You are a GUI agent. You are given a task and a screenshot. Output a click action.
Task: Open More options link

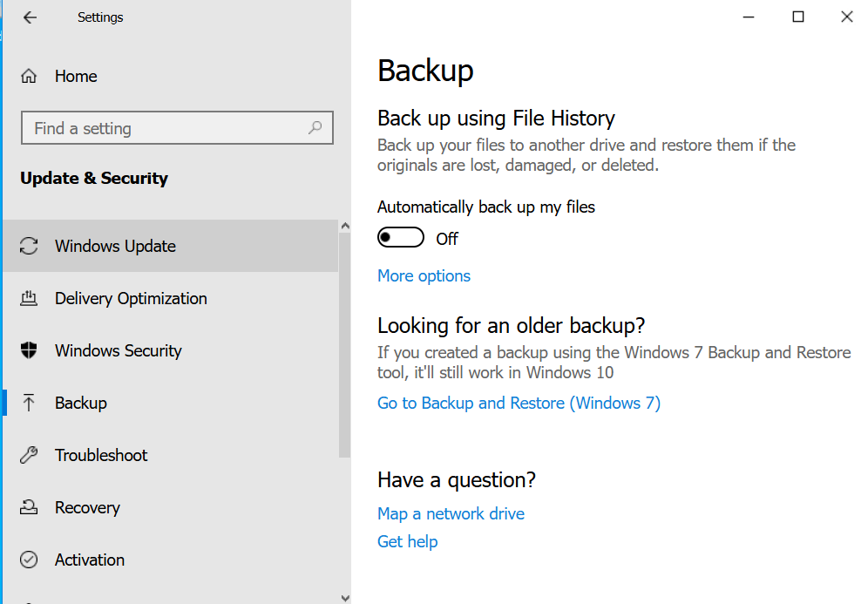[x=424, y=276]
